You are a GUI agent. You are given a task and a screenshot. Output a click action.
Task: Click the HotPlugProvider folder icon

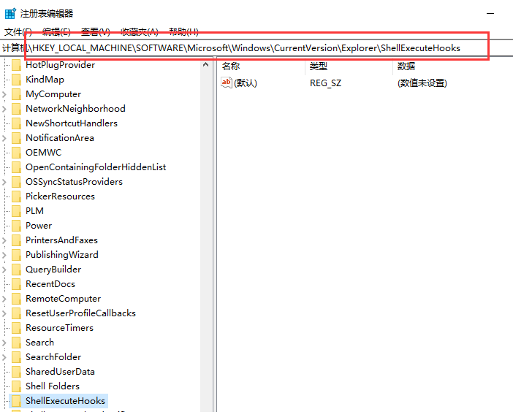tap(16, 65)
